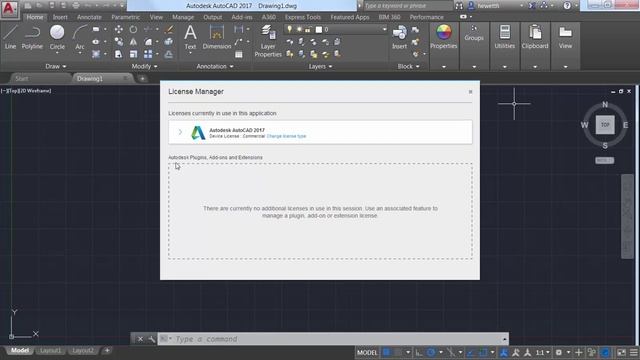This screenshot has width=640, height=360.
Task: Expand the Layers panel
Action: [x=320, y=66]
